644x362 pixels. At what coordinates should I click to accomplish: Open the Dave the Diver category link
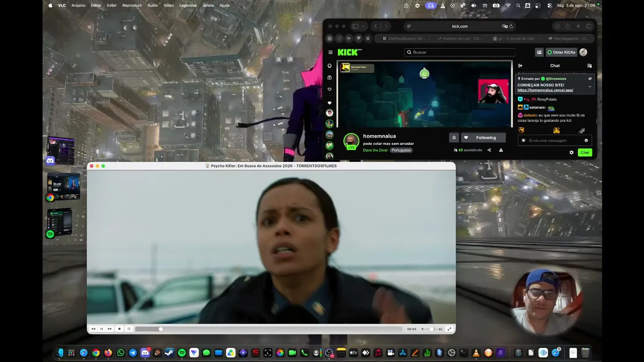pos(375,150)
